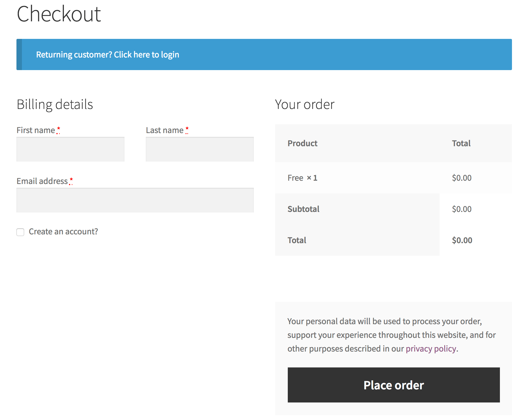
Task: Click the 'First name' field label
Action: click(36, 130)
